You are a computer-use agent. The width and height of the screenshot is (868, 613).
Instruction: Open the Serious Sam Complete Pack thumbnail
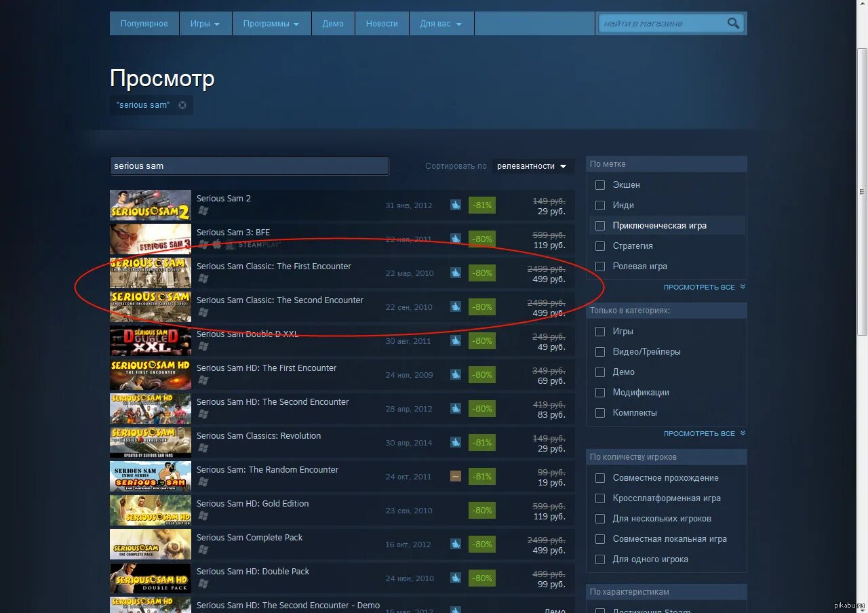(151, 544)
